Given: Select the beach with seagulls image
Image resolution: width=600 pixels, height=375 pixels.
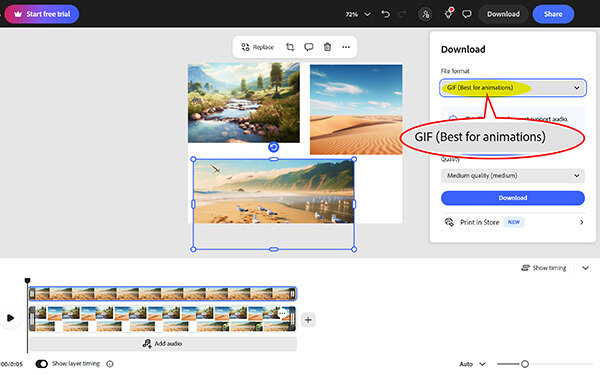Looking at the screenshot, I should (x=274, y=191).
